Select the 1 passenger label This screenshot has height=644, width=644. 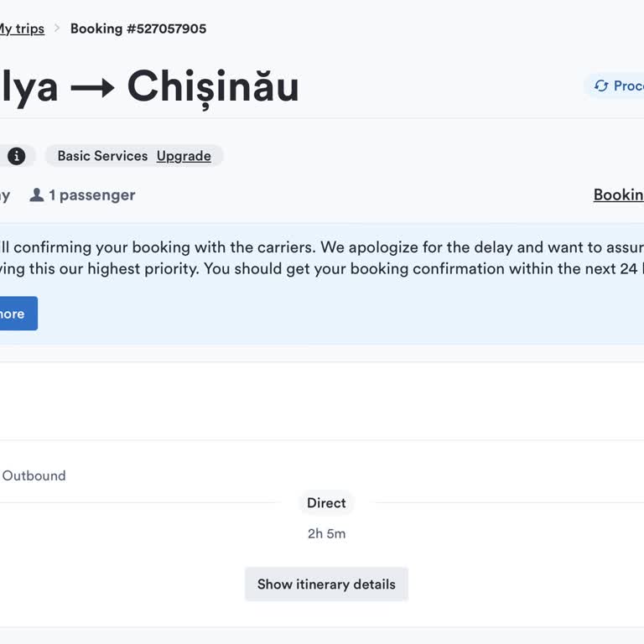click(x=92, y=195)
